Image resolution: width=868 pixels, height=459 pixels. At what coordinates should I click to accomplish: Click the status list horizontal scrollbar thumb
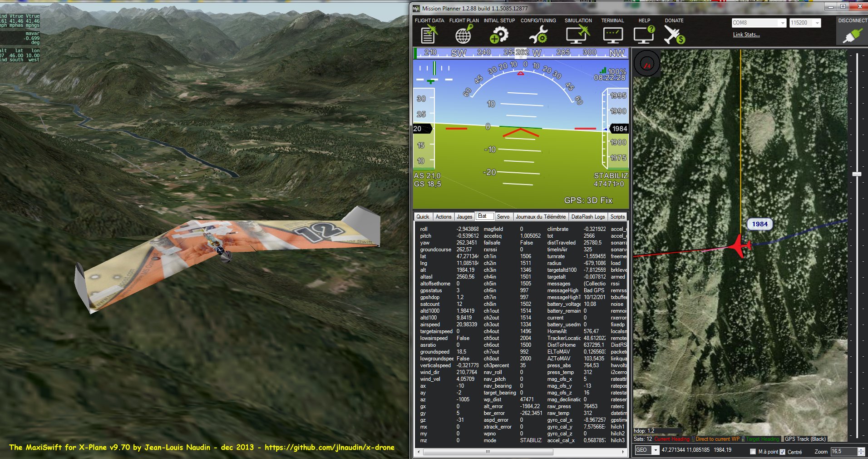pos(488,452)
